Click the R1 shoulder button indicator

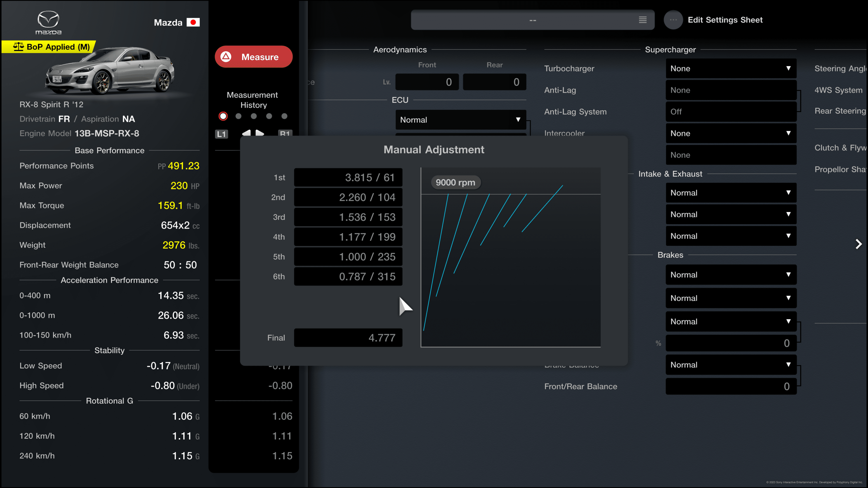285,133
